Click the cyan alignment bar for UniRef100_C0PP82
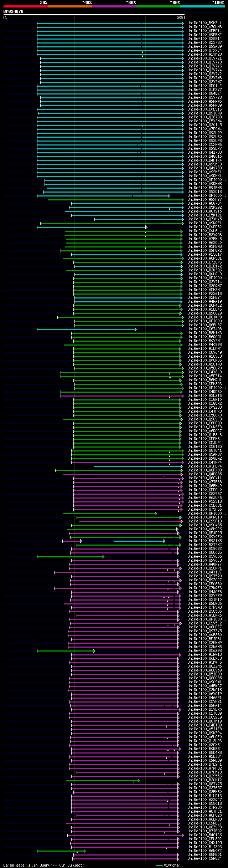 pyautogui.click(x=92, y=227)
